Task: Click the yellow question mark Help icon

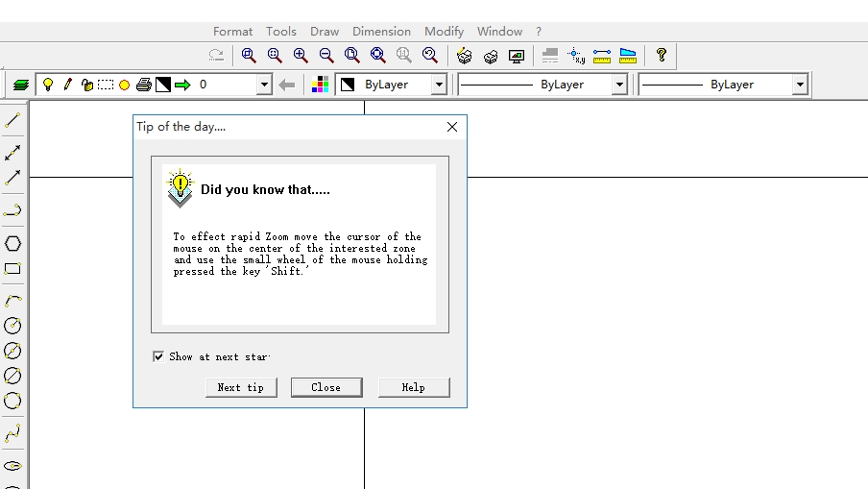Action: (x=661, y=56)
